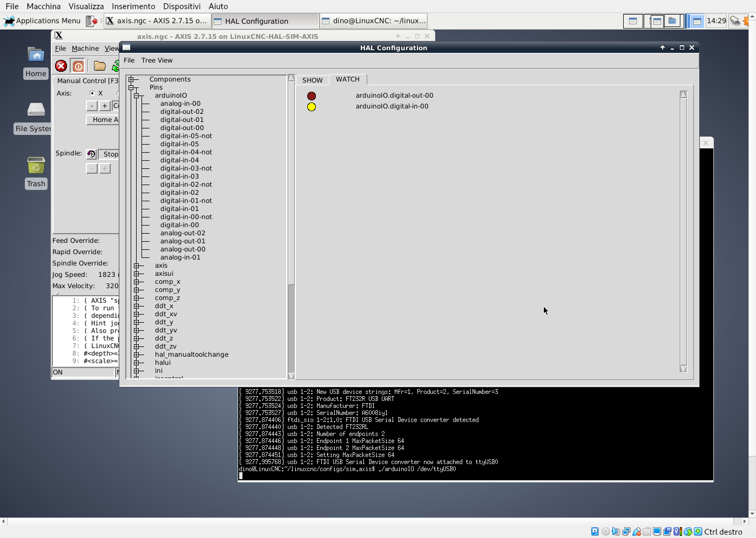
Task: Open VirtualBox Macchina menu
Action: 44,6
